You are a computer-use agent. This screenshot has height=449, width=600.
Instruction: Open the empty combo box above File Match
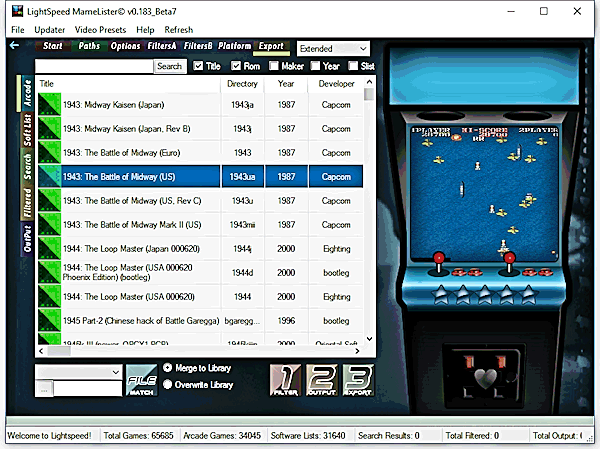click(79, 372)
